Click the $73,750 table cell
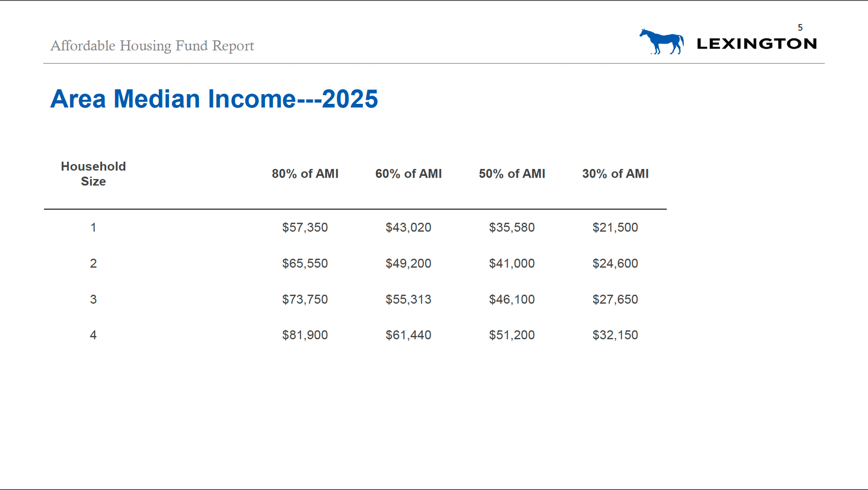This screenshot has height=490, width=868. 305,299
